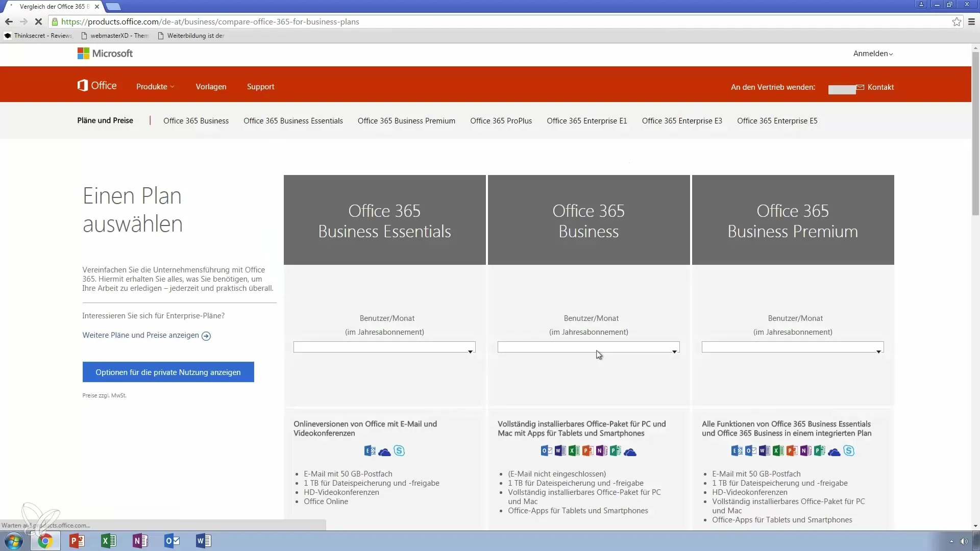980x551 pixels.
Task: Open the price dropdown for Business Essentials
Action: 384,347
